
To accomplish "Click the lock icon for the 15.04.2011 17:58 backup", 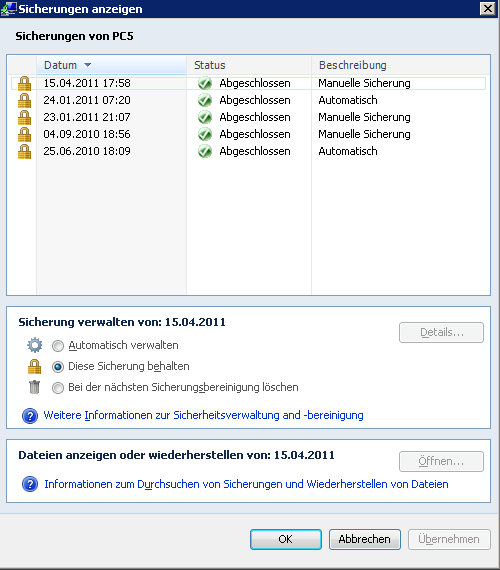I will (x=24, y=84).
